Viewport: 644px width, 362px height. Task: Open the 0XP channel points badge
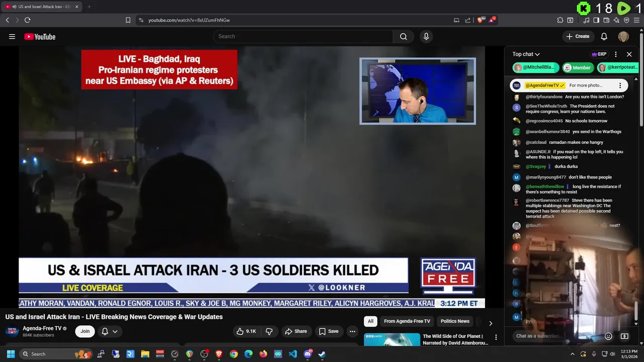click(599, 54)
